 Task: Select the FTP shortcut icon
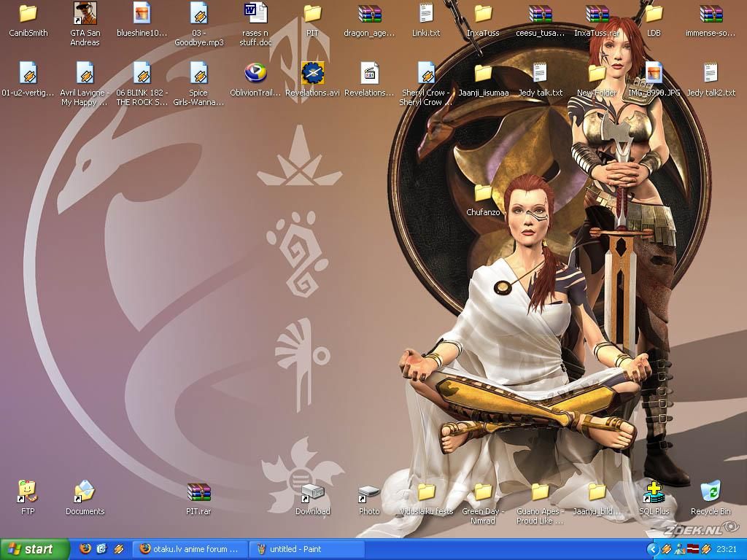[28, 491]
